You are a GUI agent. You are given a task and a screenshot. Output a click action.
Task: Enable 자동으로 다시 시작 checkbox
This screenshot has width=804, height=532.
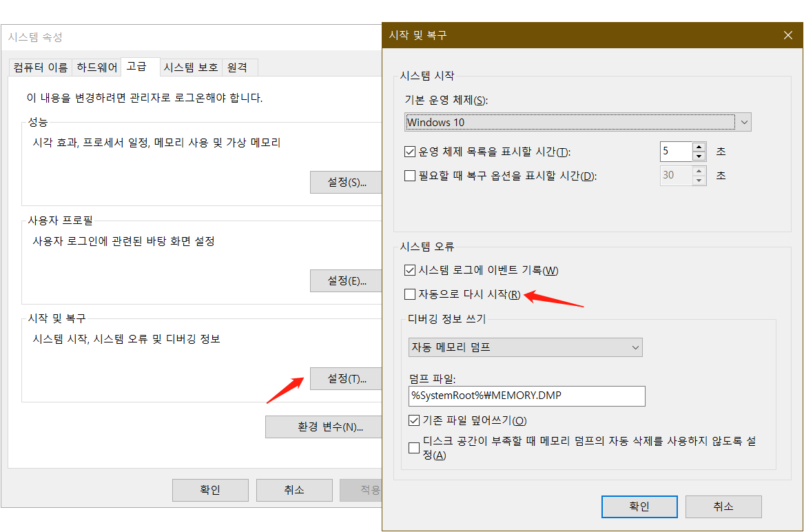coord(409,294)
